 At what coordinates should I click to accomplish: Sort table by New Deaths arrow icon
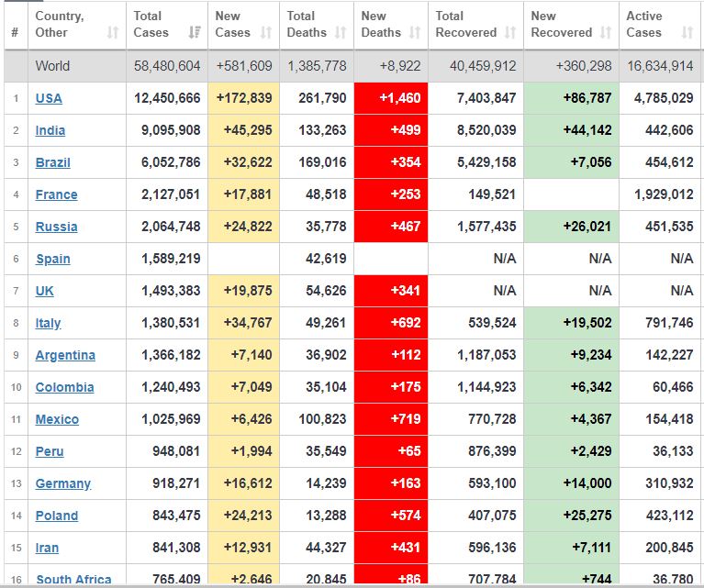[415, 33]
